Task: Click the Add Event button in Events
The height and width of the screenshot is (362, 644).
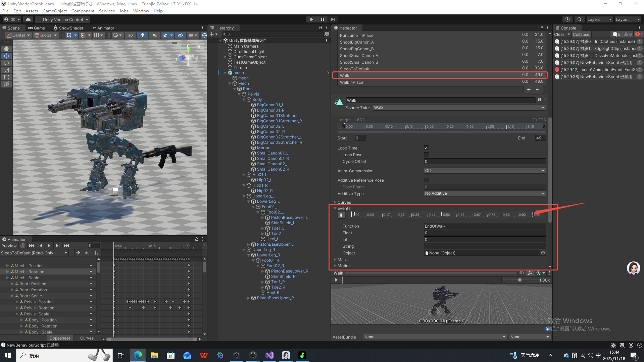Action: (x=341, y=215)
